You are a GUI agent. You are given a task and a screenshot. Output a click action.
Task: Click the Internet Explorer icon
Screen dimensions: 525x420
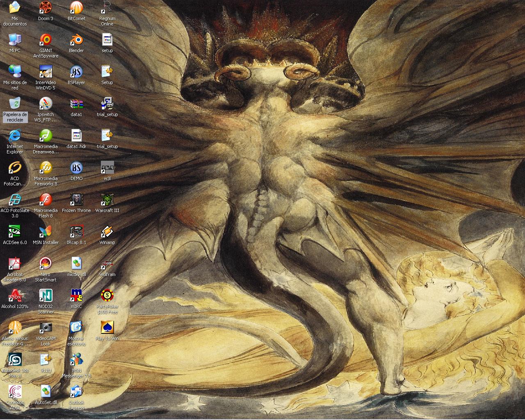pyautogui.click(x=15, y=135)
